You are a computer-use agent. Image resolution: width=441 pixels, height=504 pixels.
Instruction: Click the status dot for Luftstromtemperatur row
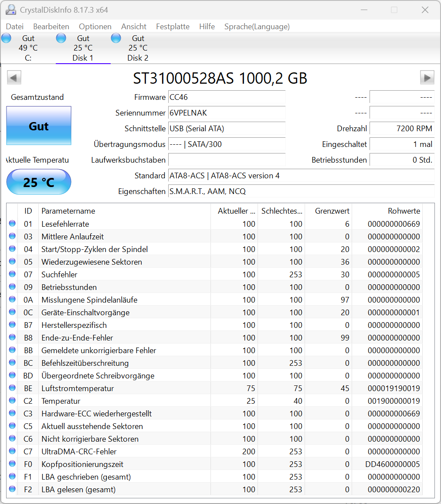[12, 388]
